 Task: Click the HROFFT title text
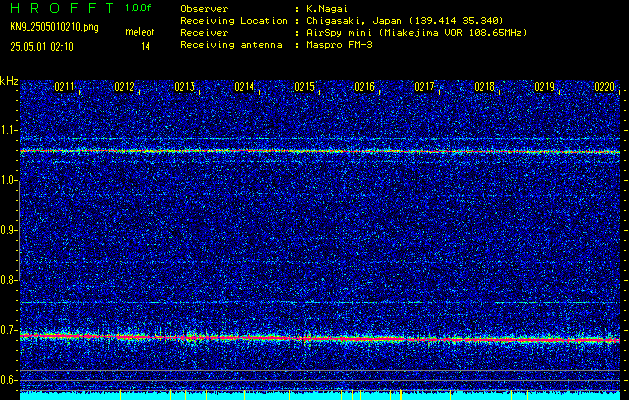tap(62, 8)
